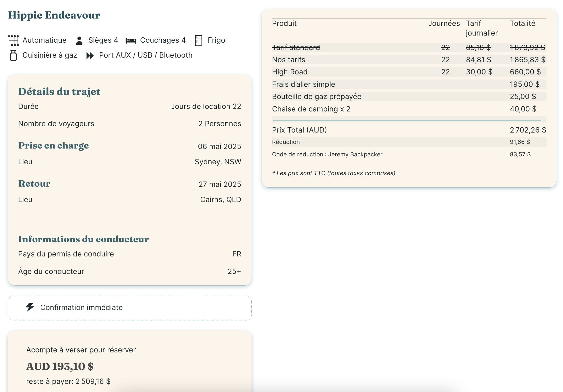Click the 91,66 $ reduction amount
This screenshot has width=563, height=392.
click(520, 142)
